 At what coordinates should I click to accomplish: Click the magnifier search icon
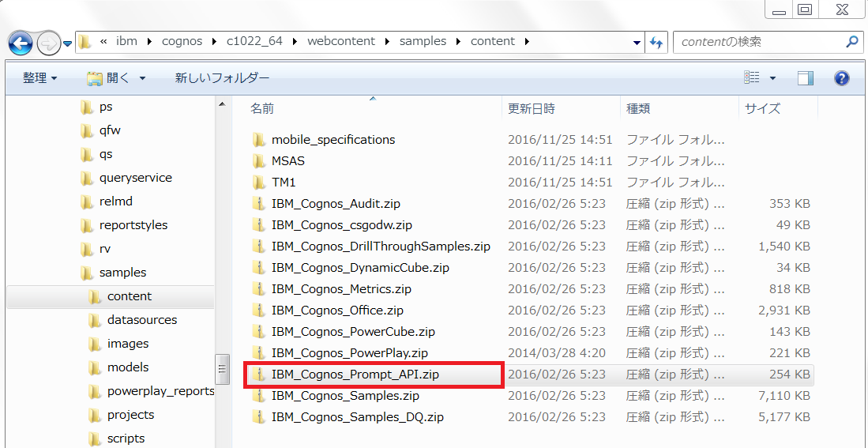(852, 42)
